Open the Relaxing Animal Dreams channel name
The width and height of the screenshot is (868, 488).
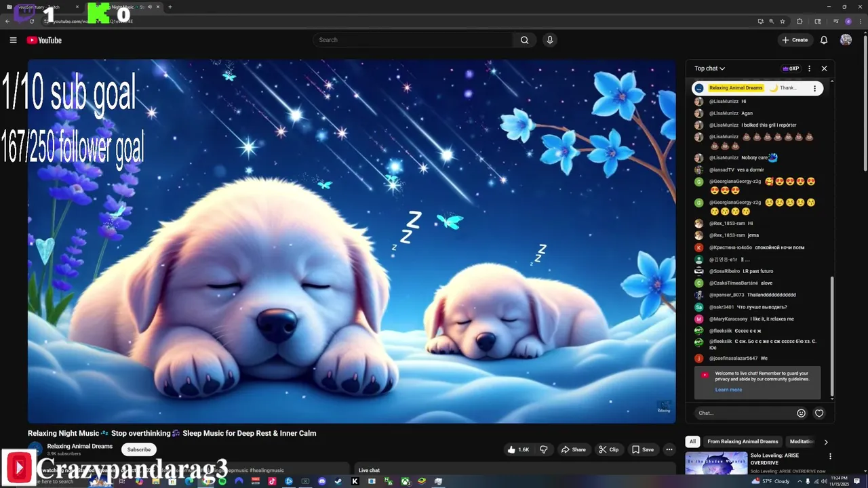tap(80, 446)
